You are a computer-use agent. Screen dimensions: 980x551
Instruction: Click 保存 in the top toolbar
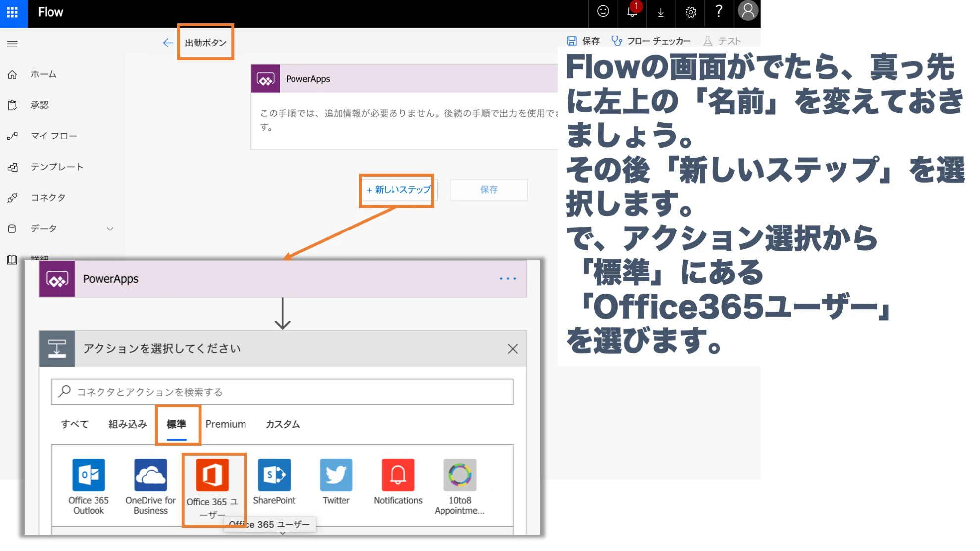tap(584, 41)
